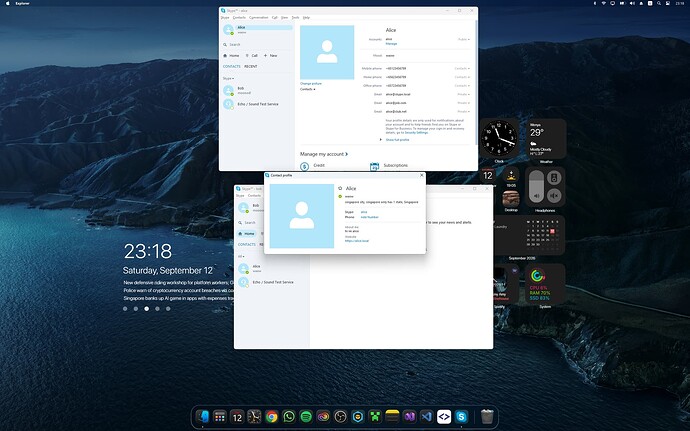Click the star favorite icon beside Alice in Contact profile
The width and height of the screenshot is (690, 431).
(340, 188)
